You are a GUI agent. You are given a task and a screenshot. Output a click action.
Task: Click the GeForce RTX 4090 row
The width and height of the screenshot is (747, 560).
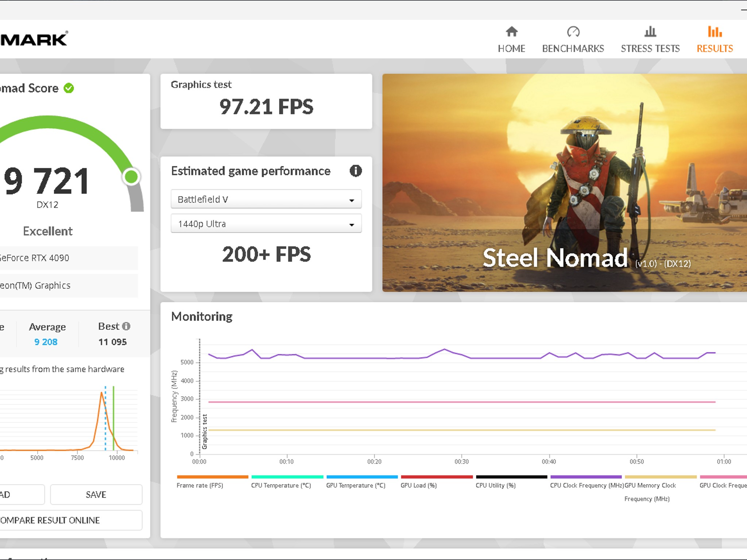69,258
